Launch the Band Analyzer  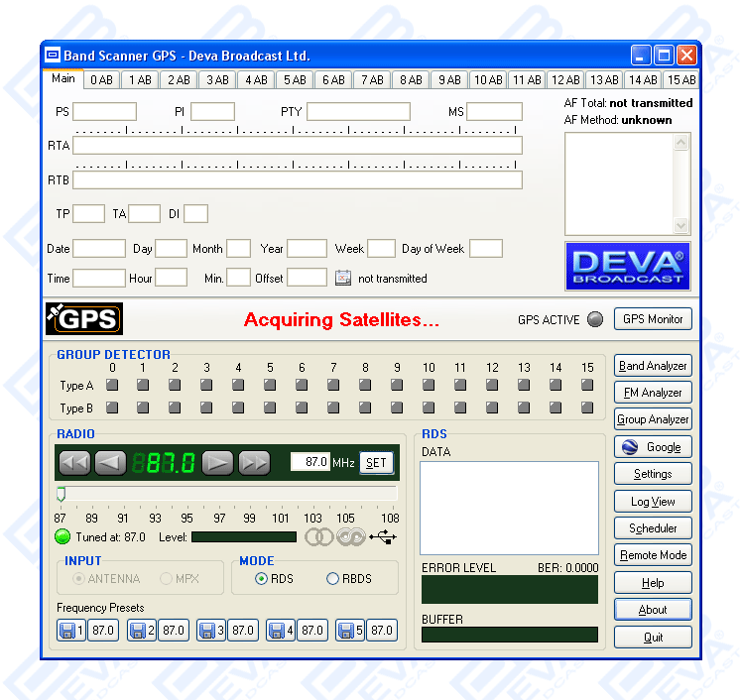(x=653, y=366)
